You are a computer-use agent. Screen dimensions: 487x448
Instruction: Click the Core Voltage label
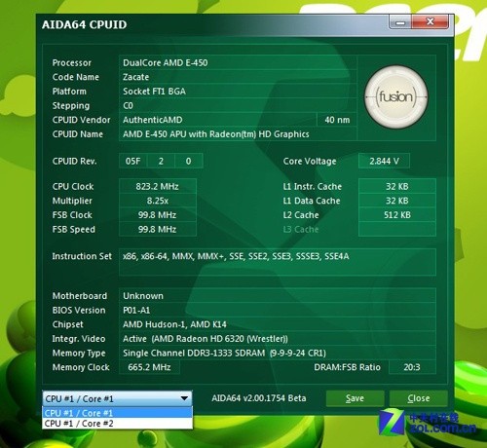coord(310,161)
